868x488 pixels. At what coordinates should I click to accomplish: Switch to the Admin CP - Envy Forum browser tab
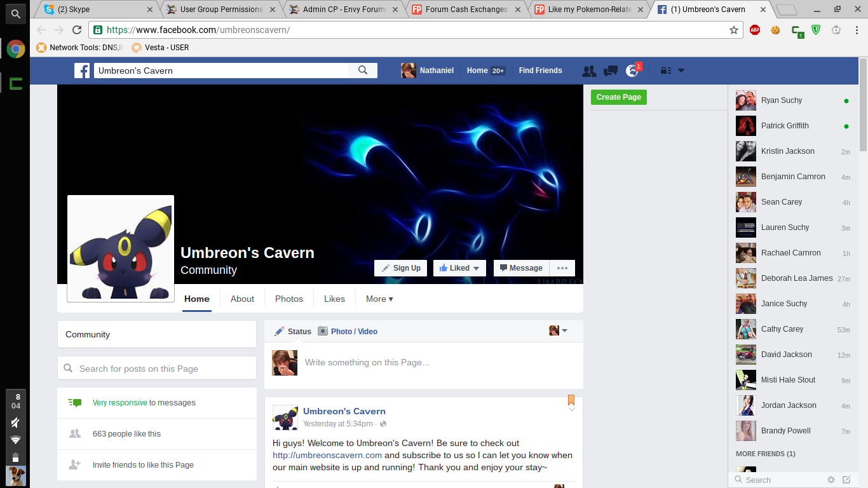point(343,10)
